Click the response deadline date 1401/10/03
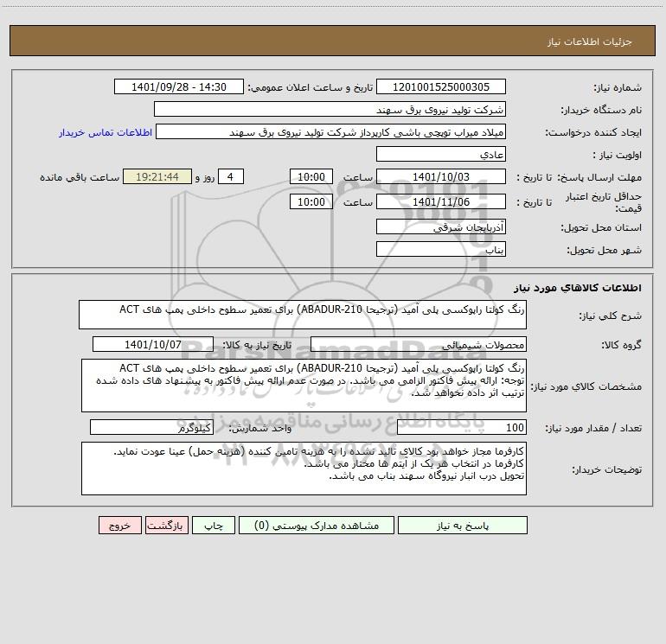This screenshot has height=644, width=666. [441, 176]
